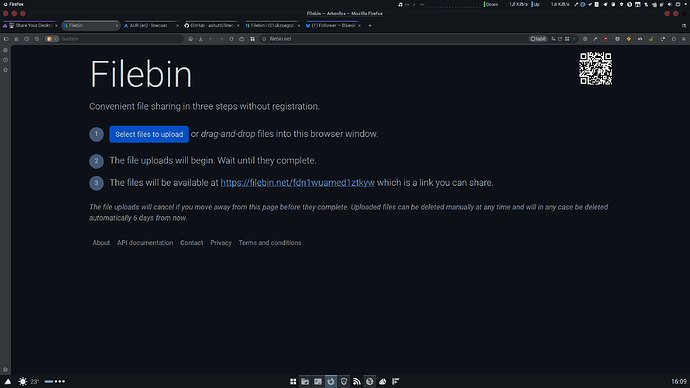Switch to the AUR (en) - linecast tab
This screenshot has height=388, width=690.
[x=151, y=26]
